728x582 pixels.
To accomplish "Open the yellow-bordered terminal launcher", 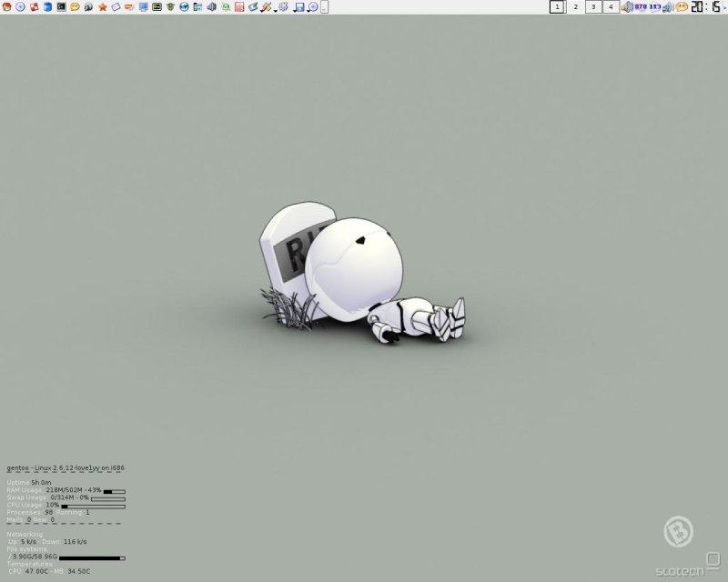I will pyautogui.click(x=157, y=6).
